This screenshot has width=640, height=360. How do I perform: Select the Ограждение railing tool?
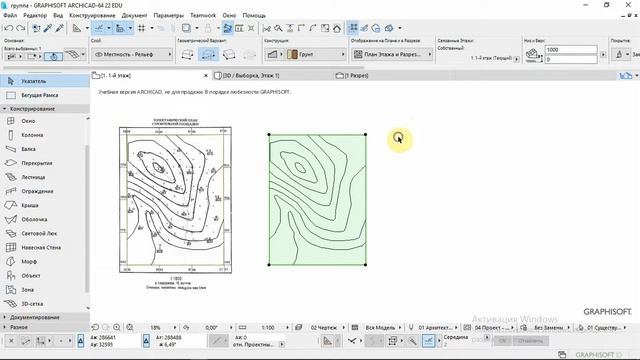click(x=43, y=191)
